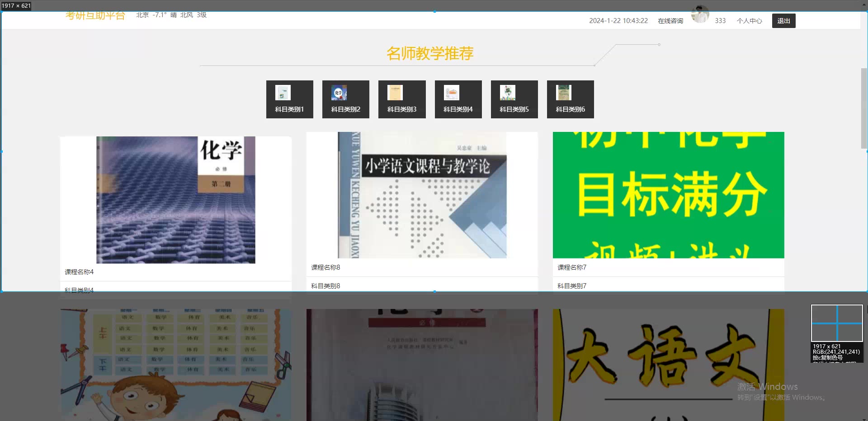This screenshot has height=421, width=868.
Task: Click the date and time 2024-1-22 display
Action: [618, 21]
